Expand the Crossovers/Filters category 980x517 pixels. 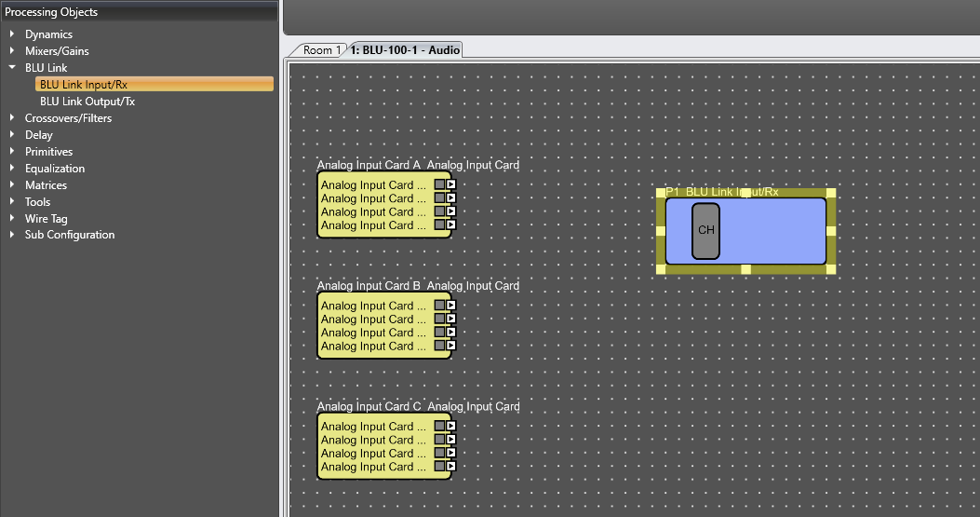click(x=12, y=117)
